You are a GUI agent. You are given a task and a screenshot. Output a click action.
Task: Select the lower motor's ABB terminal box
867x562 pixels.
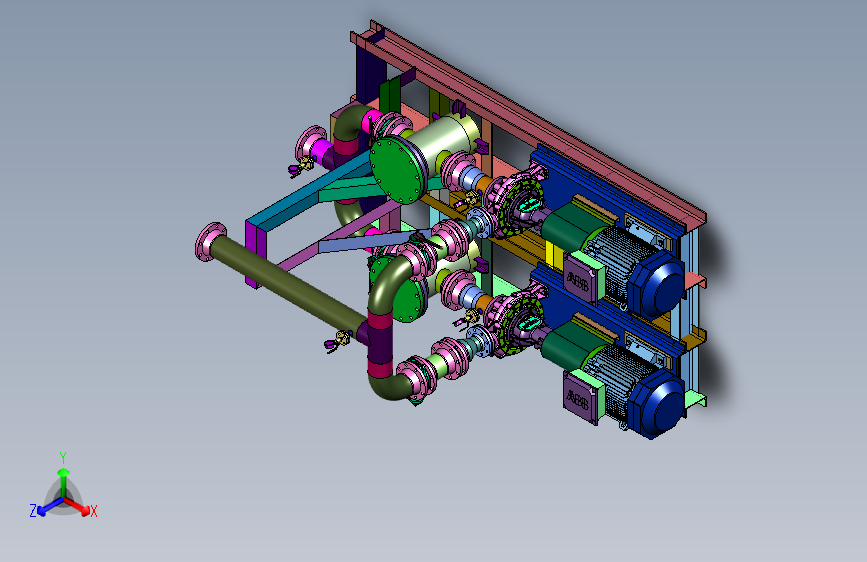click(x=584, y=397)
